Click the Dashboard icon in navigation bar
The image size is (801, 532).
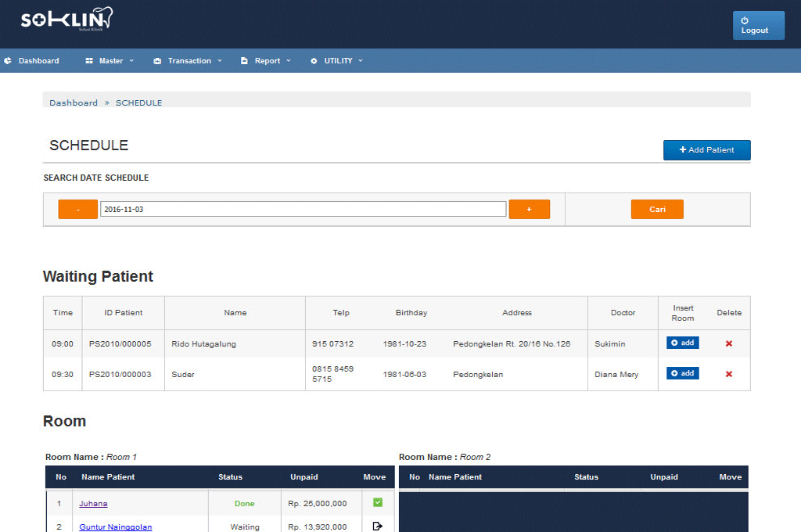[8, 61]
